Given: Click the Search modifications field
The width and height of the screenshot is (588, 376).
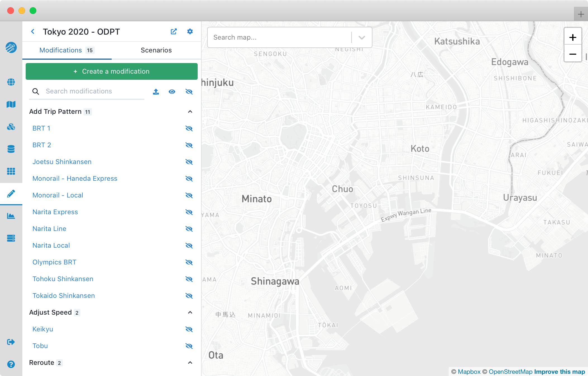Looking at the screenshot, I should pyautogui.click(x=94, y=91).
